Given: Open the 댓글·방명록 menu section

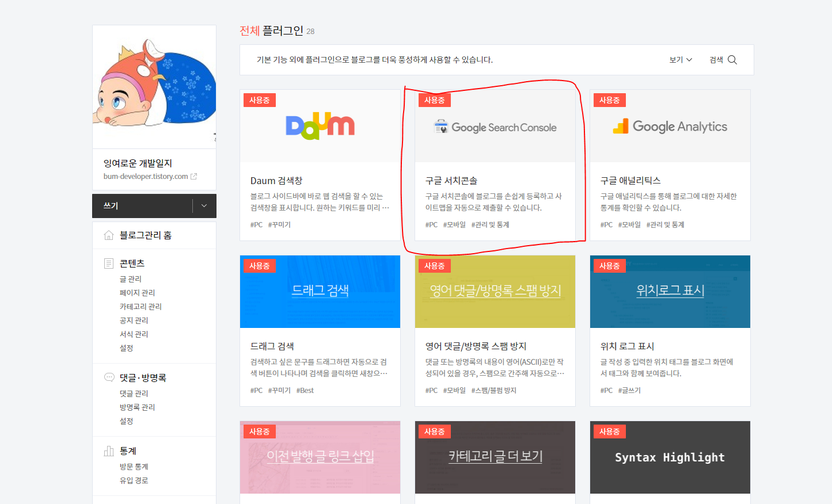Looking at the screenshot, I should [x=143, y=378].
